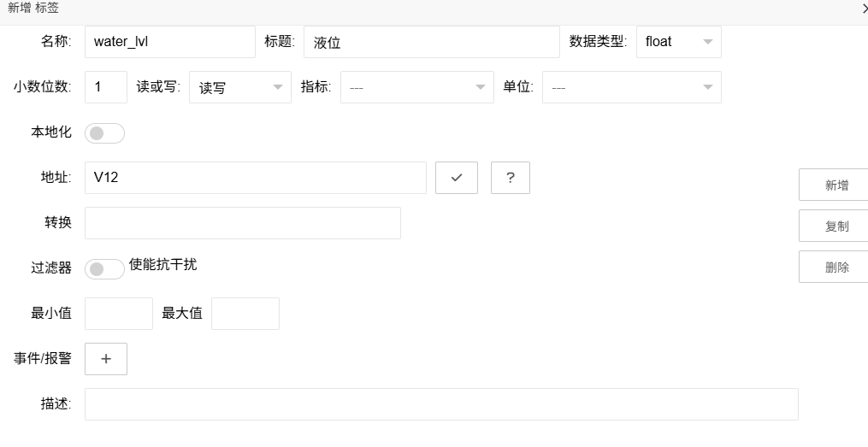This screenshot has height=447, width=868.
Task: Click the 过滤器 label
Action: click(51, 268)
